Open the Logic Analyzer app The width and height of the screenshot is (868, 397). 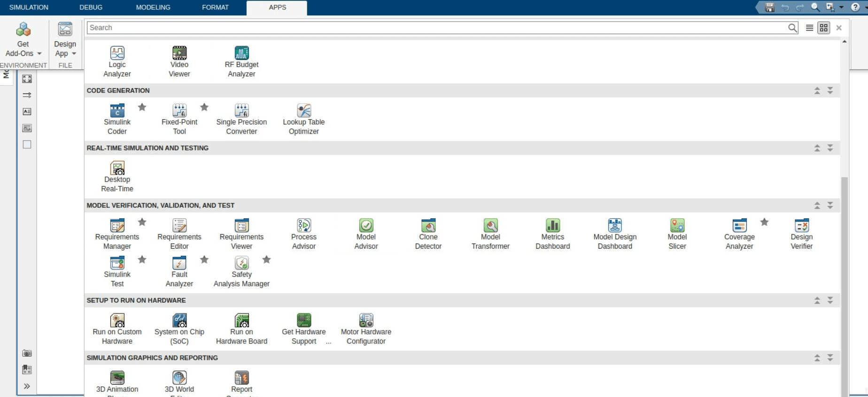coord(117,61)
